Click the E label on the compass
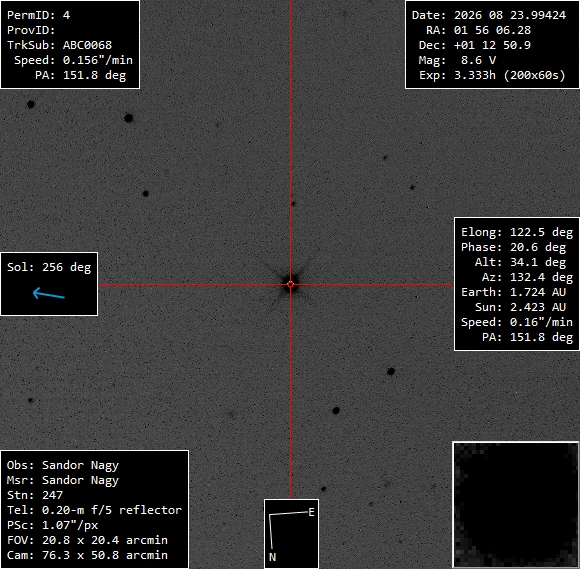The image size is (580, 569). coord(311,512)
